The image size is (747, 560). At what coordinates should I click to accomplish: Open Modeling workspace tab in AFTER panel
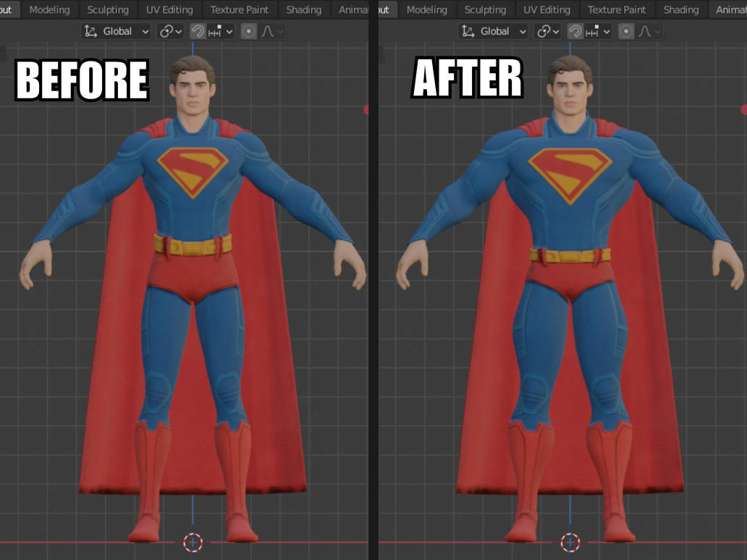point(426,9)
